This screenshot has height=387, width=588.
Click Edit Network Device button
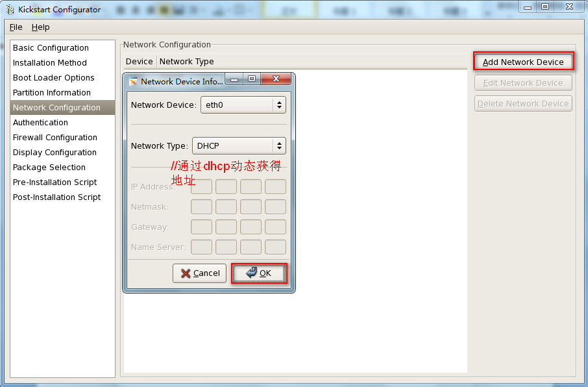click(523, 83)
